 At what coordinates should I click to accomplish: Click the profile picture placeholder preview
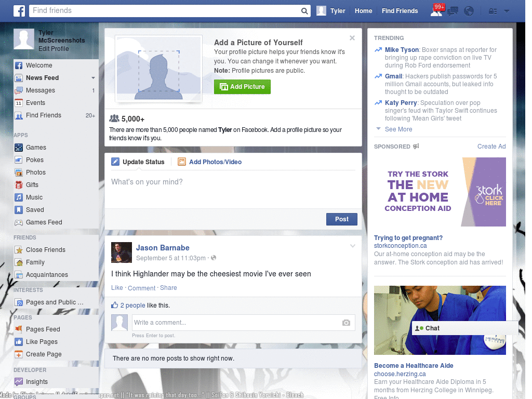click(159, 69)
